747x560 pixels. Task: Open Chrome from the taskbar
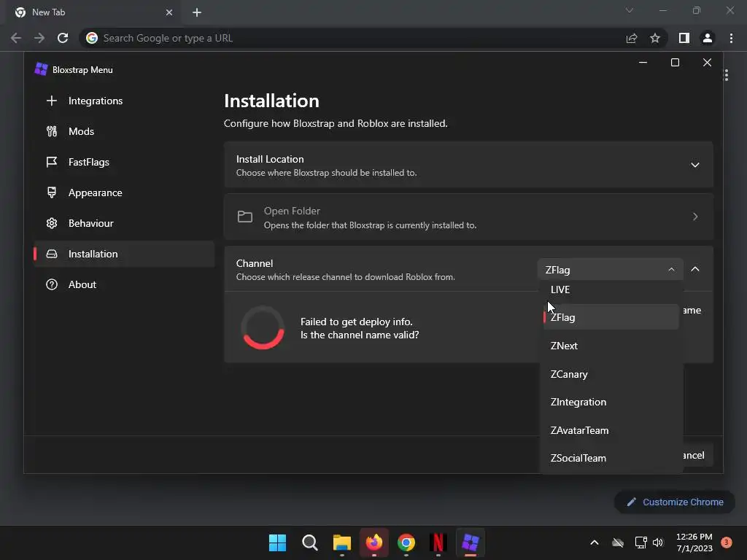pos(406,542)
